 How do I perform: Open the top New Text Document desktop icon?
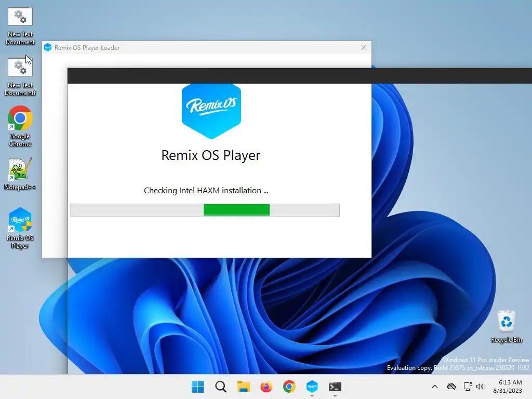[20, 25]
